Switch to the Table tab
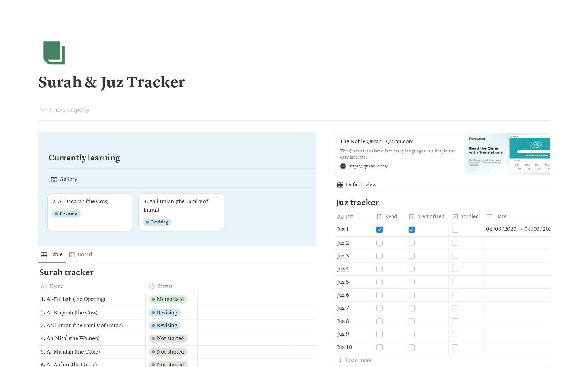 pyautogui.click(x=52, y=255)
